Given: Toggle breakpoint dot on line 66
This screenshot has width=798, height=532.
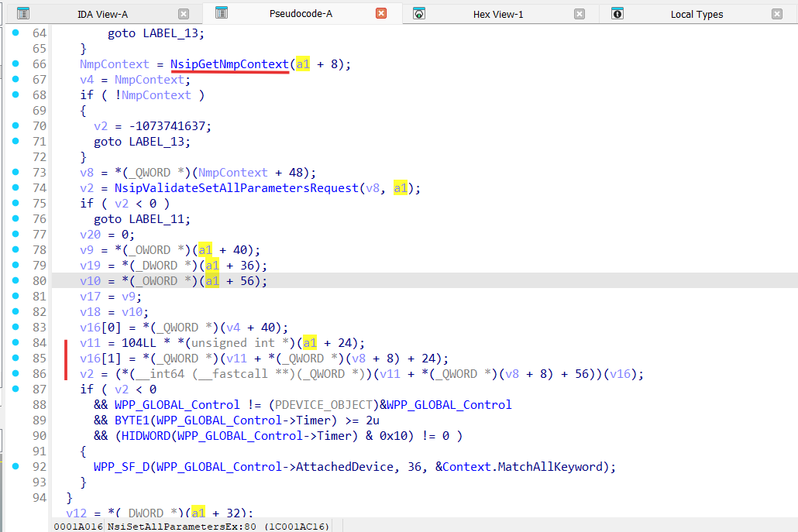Looking at the screenshot, I should tap(15, 64).
